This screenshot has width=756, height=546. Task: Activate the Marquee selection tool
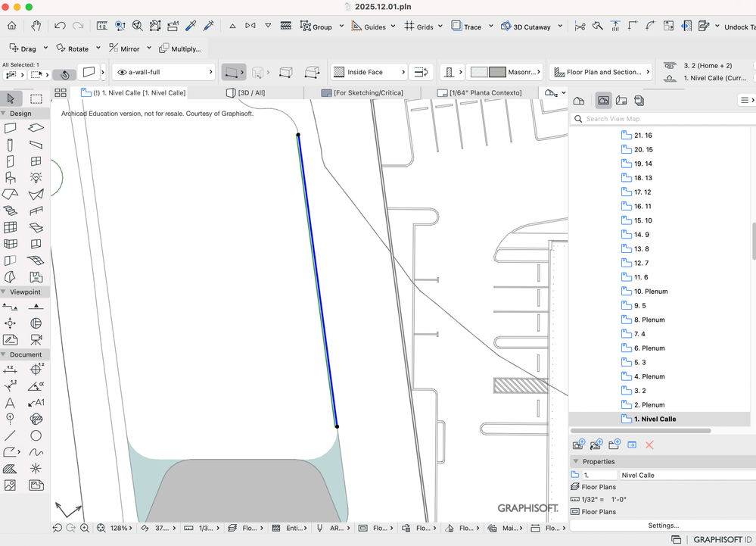tap(35, 99)
